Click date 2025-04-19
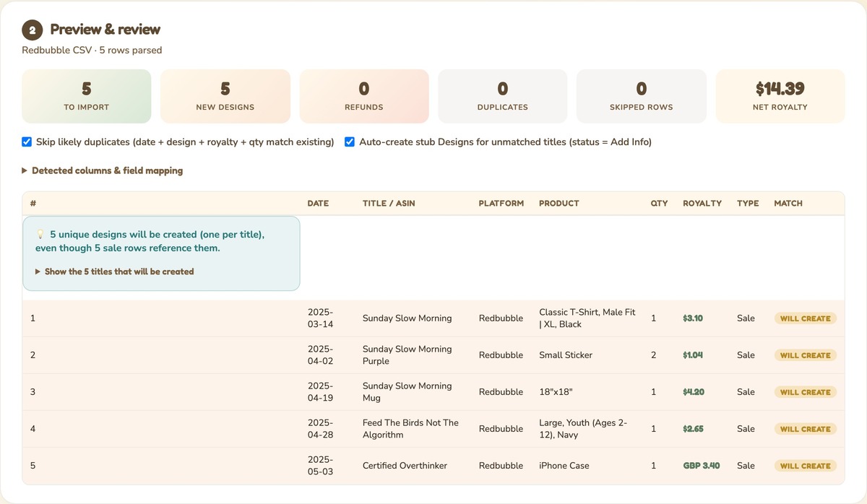The image size is (867, 504). (x=320, y=392)
